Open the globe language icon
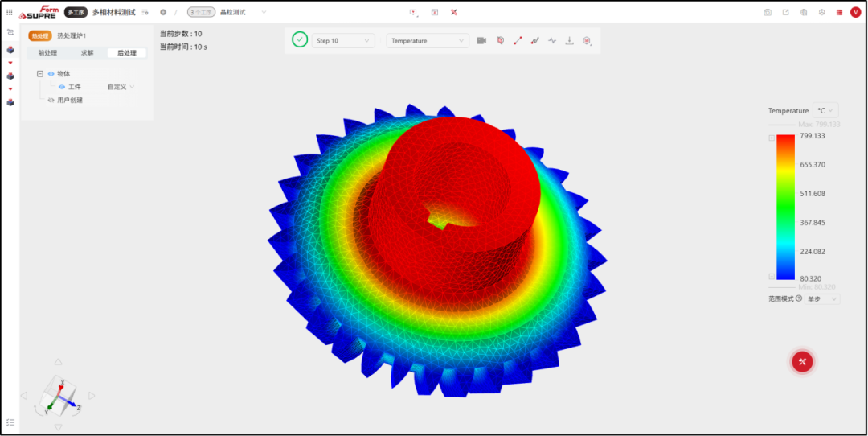Screen dimensions: 868x436 pos(803,12)
